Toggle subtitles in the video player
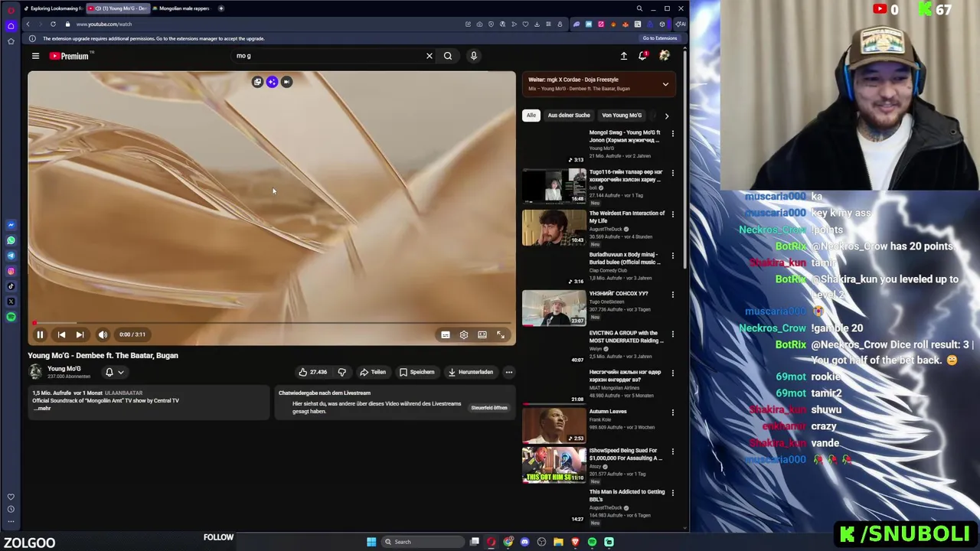The image size is (980, 551). pos(445,334)
